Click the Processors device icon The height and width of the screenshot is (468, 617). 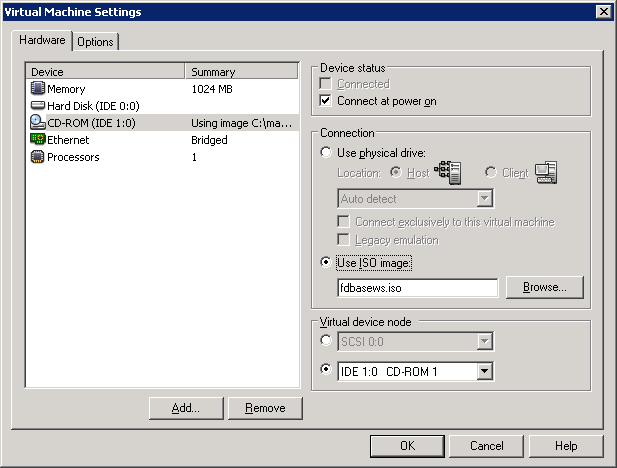tap(38, 157)
